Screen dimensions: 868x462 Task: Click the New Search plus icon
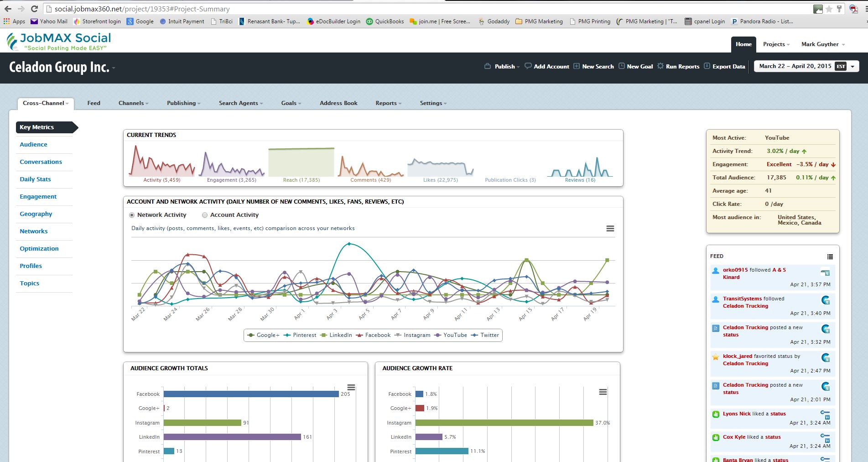(x=577, y=66)
